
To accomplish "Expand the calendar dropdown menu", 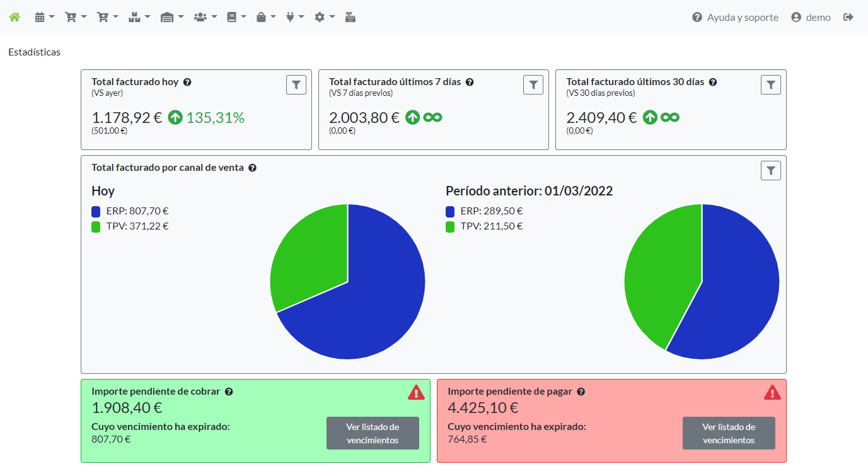I will [44, 17].
